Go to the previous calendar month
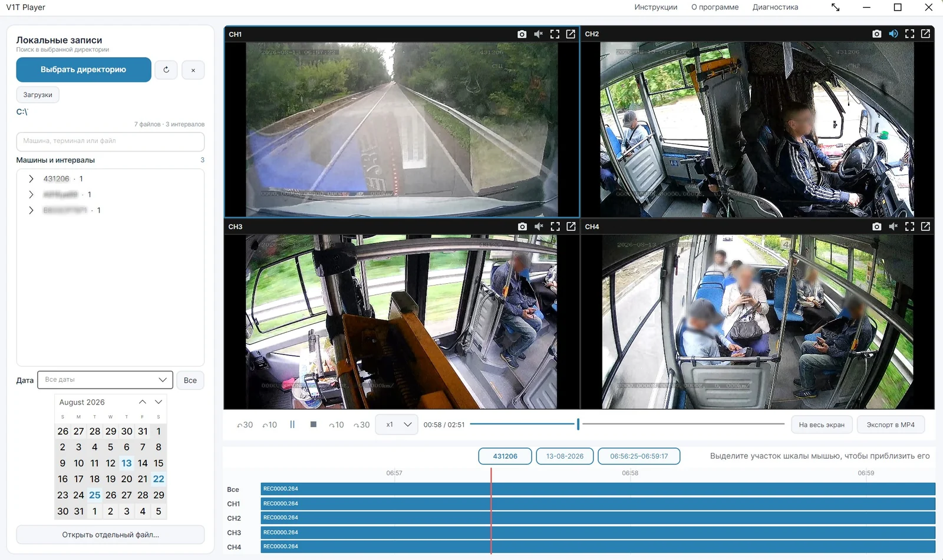The width and height of the screenshot is (943, 560). (142, 402)
